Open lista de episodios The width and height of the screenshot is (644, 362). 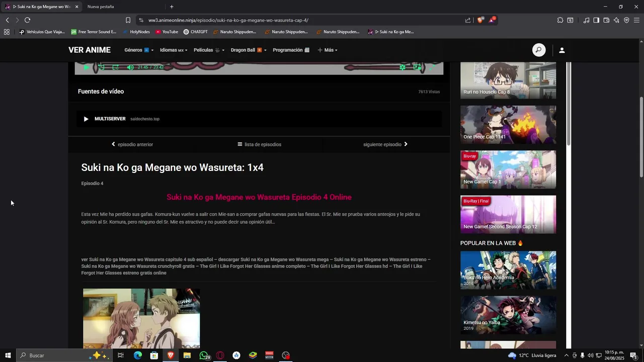tap(259, 144)
